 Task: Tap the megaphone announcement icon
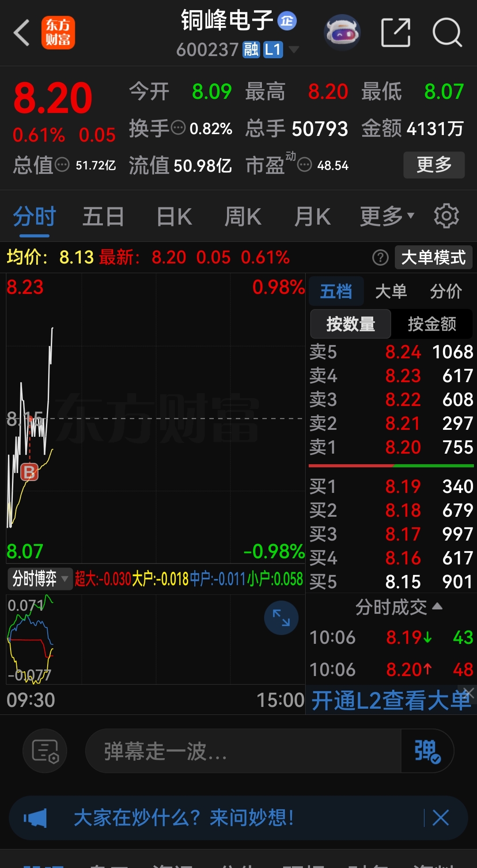click(x=35, y=818)
